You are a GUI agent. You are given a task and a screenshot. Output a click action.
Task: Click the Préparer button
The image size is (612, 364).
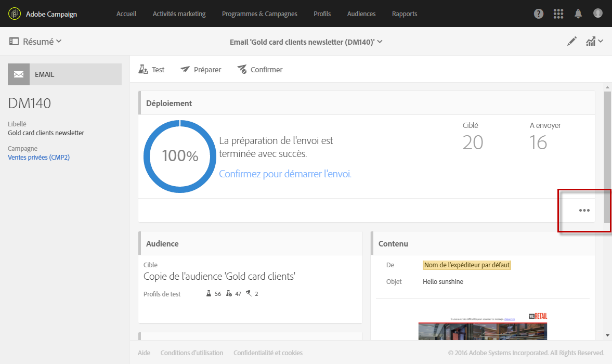201,70
